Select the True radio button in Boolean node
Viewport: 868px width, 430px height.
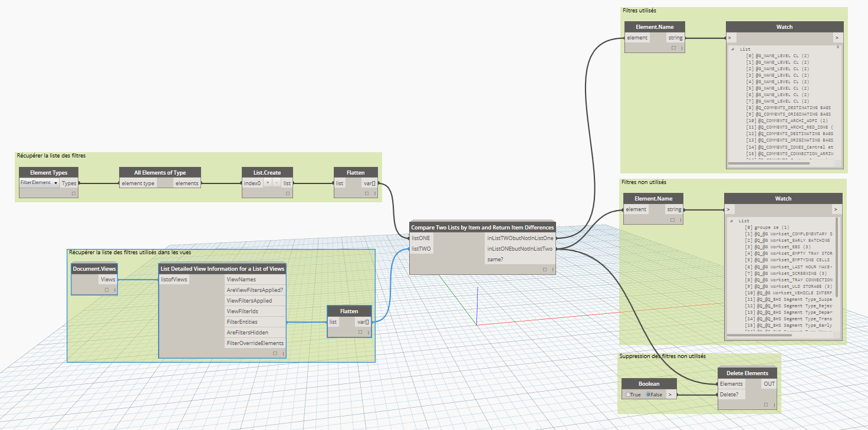(x=629, y=395)
